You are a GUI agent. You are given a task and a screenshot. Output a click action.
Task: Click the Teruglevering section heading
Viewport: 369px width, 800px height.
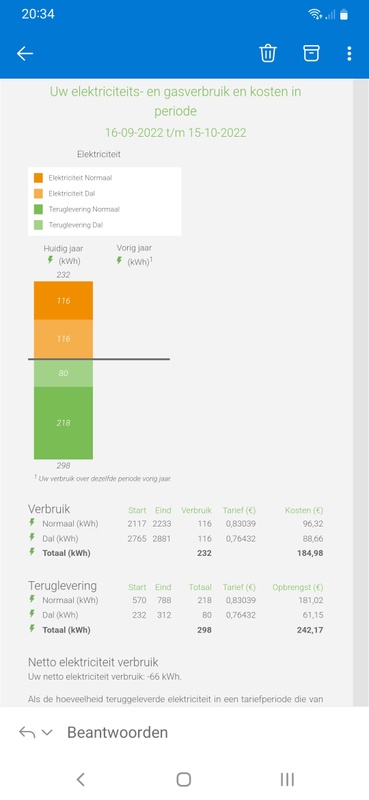62,586
